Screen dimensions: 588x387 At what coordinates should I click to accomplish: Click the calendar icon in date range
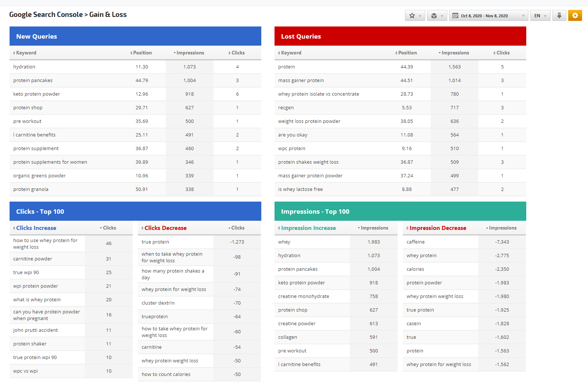[455, 16]
